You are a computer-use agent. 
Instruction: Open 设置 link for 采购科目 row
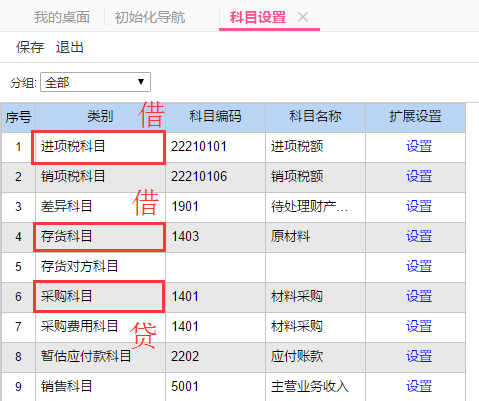pos(419,297)
